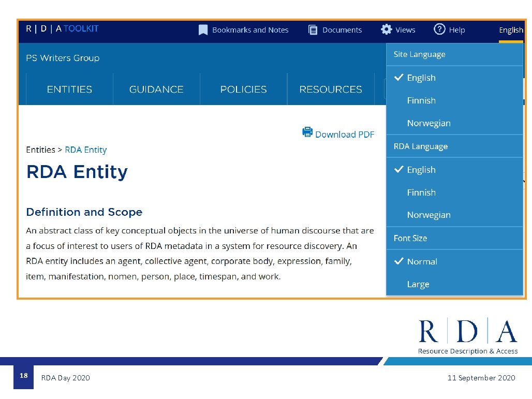532x399 pixels.
Task: Click the Documents page icon
Action: [x=313, y=30]
